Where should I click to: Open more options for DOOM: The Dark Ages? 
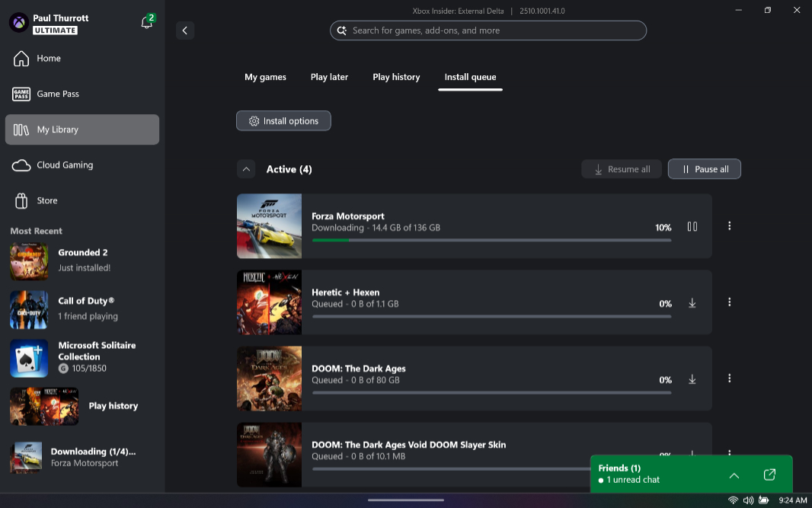click(729, 379)
